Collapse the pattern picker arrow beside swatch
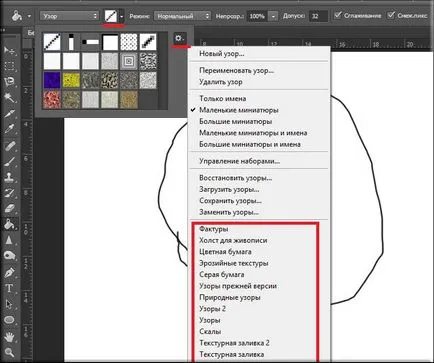The image size is (434, 363). (122, 16)
